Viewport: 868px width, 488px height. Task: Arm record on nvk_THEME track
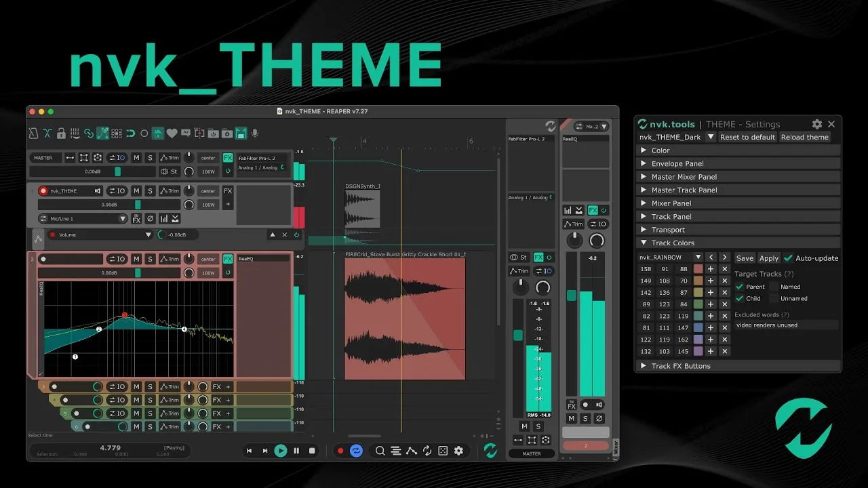[43, 191]
